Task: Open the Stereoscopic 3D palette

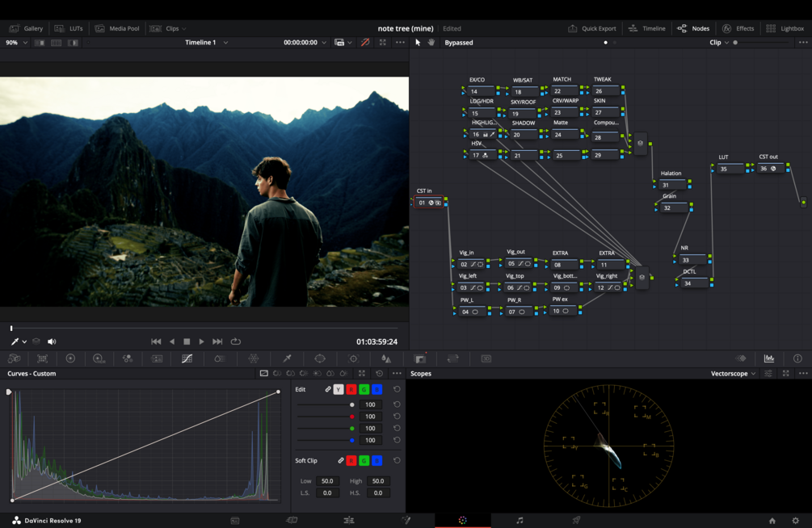Action: (x=486, y=358)
